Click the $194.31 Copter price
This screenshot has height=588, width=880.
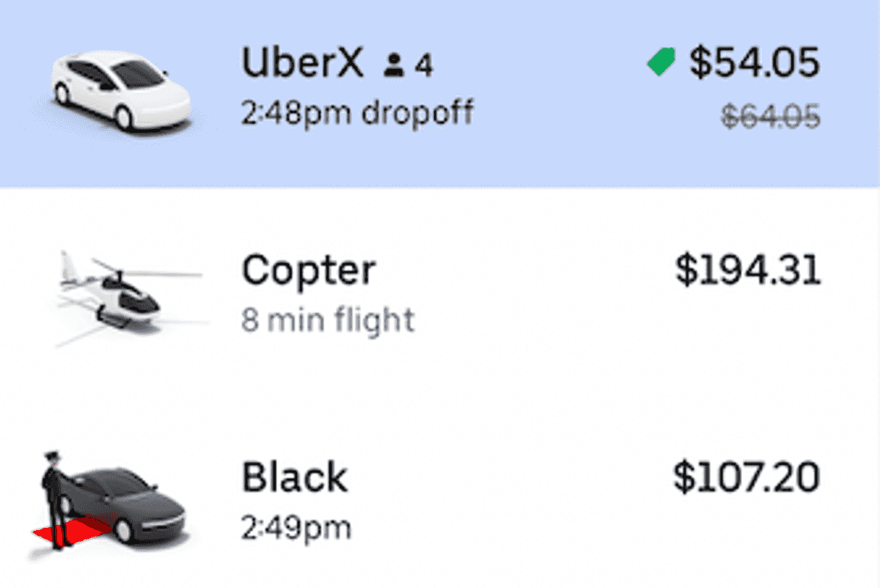[x=748, y=270]
